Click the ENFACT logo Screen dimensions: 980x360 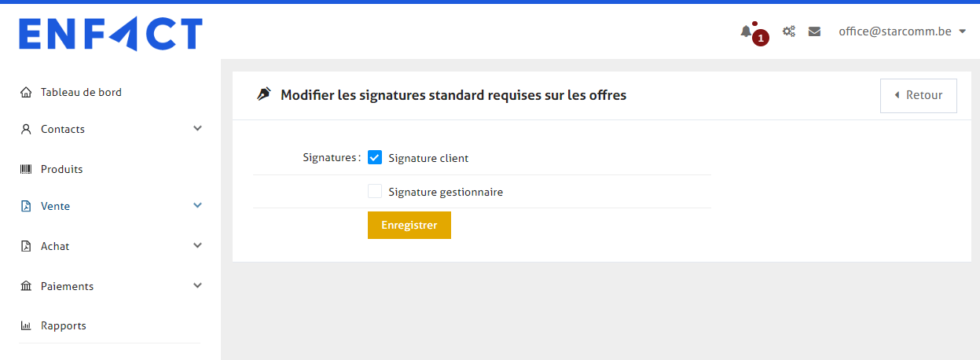point(111,35)
